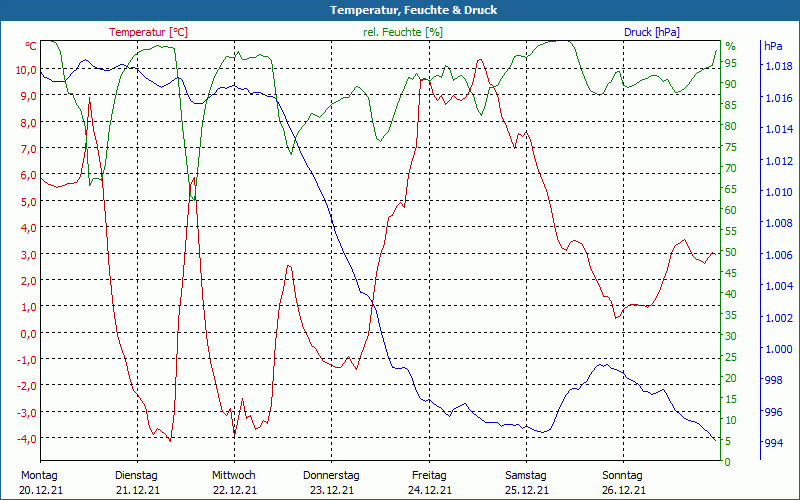Click the '0' humidity axis value
The height and width of the screenshot is (500, 800).
pos(728,462)
